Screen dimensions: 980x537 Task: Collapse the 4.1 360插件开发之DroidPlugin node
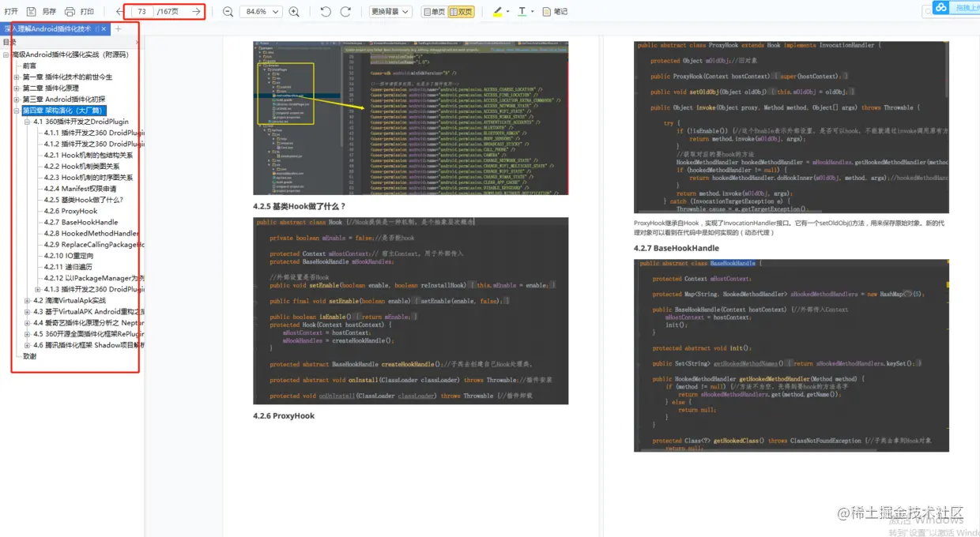28,122
